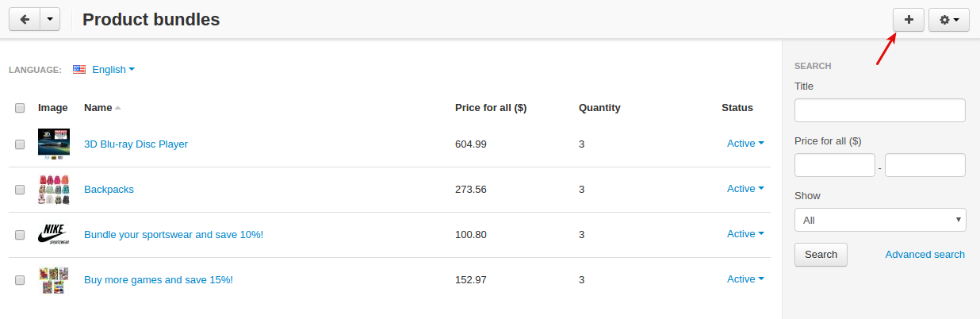Screen dimensions: 980x319
Task: Click the Search button
Action: click(x=821, y=255)
